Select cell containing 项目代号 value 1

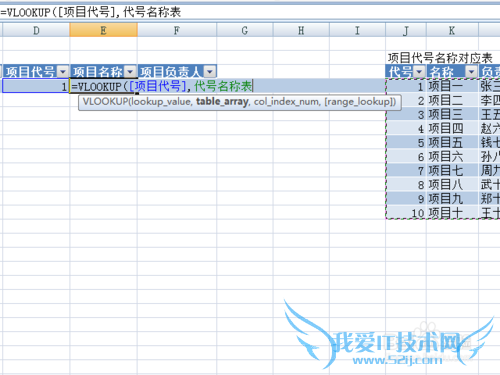tap(35, 86)
